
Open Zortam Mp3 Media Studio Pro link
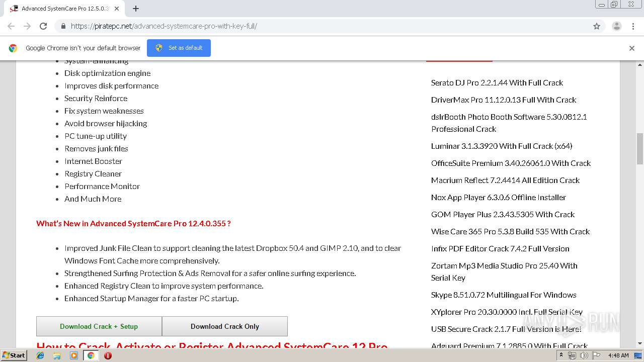point(504,271)
